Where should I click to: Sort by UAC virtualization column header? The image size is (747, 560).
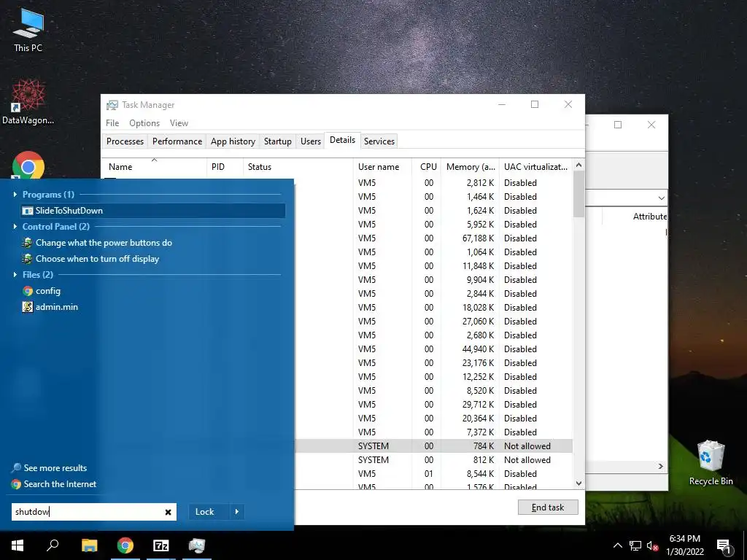click(x=535, y=167)
